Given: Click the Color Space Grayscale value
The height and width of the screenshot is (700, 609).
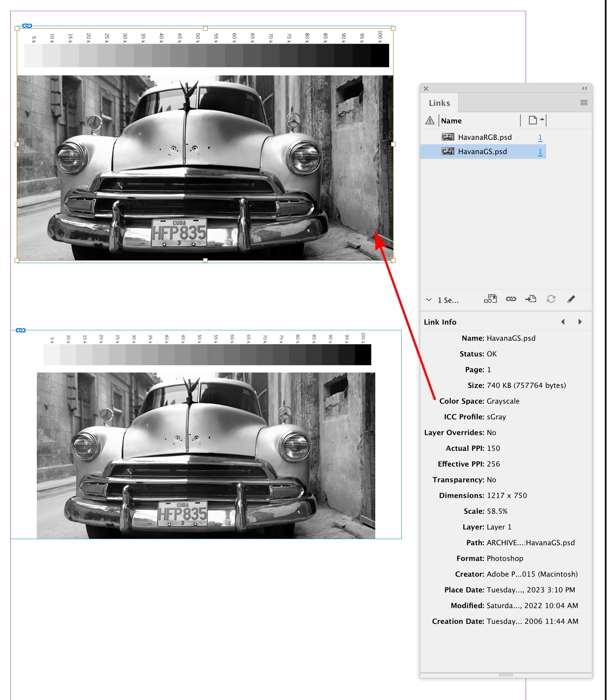Looking at the screenshot, I should click(503, 401).
